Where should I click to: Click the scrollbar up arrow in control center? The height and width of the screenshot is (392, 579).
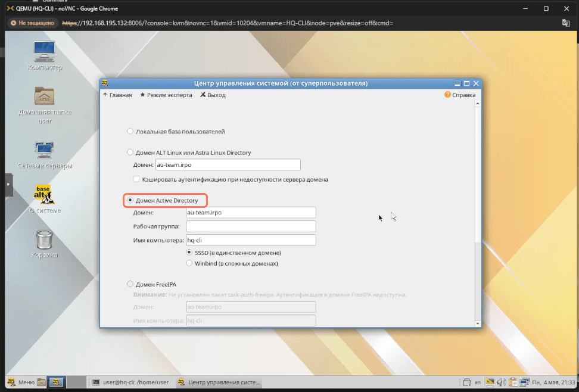click(x=478, y=104)
